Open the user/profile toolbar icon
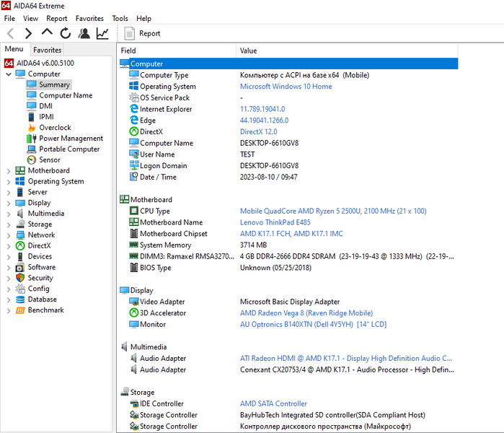504x433 pixels. click(x=84, y=33)
